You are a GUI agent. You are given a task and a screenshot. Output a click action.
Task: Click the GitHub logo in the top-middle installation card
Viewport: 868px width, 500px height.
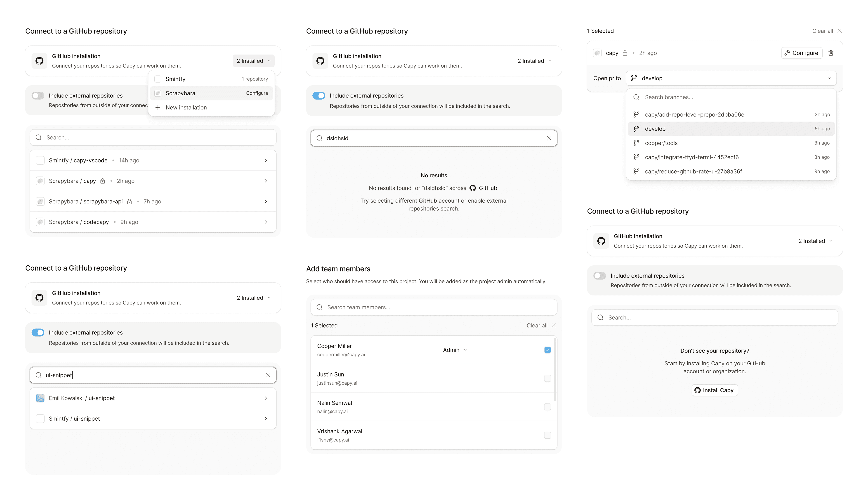320,61
